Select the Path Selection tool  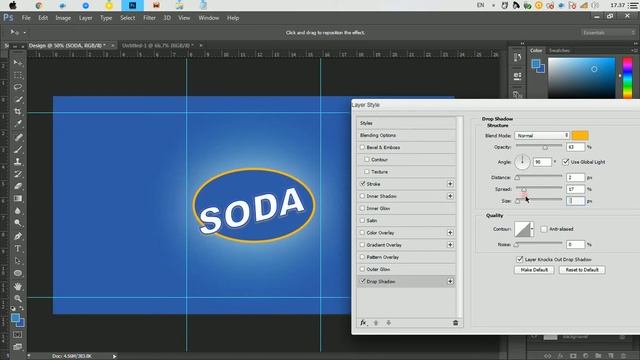[x=18, y=261]
